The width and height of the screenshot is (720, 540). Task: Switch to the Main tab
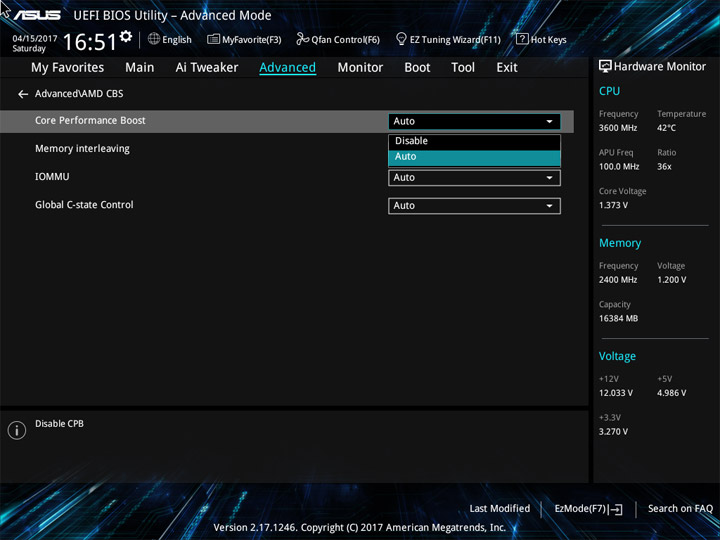[x=140, y=68]
